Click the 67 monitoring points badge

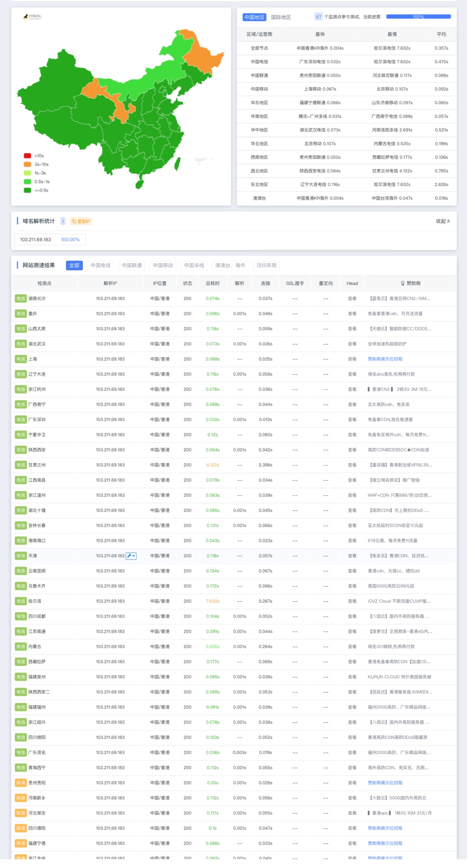coord(318,17)
